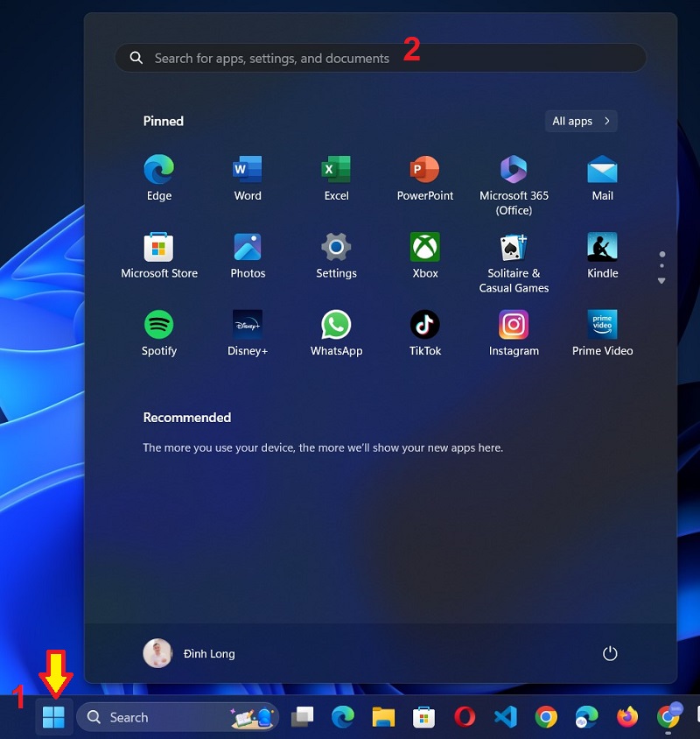
Task: Launch the Xbox app
Action: click(425, 256)
